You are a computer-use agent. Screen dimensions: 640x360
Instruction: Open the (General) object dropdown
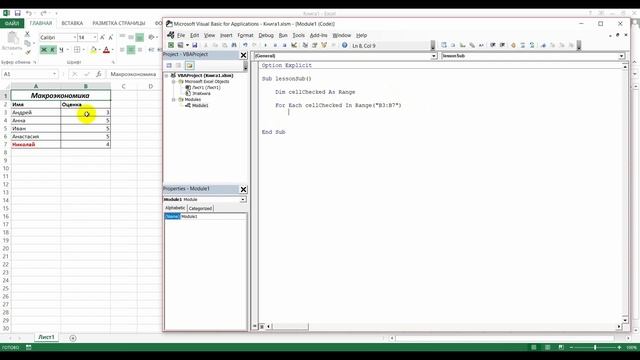point(434,56)
